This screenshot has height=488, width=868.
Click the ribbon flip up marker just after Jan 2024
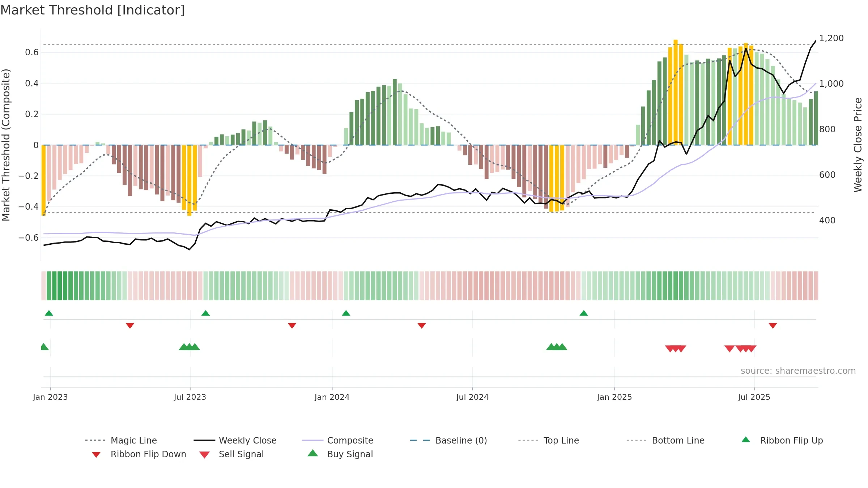coord(346,313)
